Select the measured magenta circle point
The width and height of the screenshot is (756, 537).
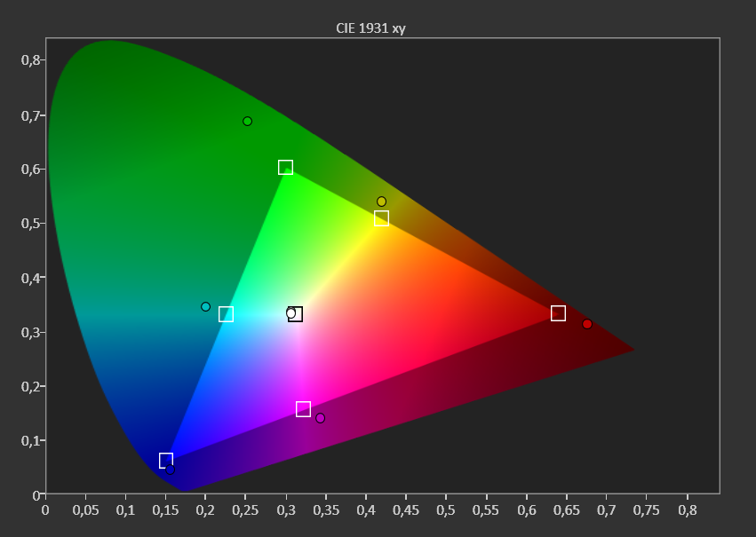pos(320,418)
